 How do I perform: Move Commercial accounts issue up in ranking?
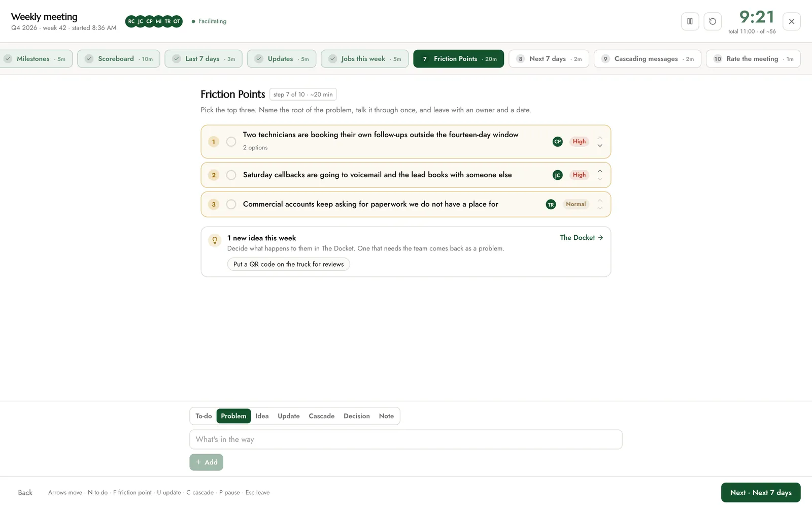tap(600, 201)
